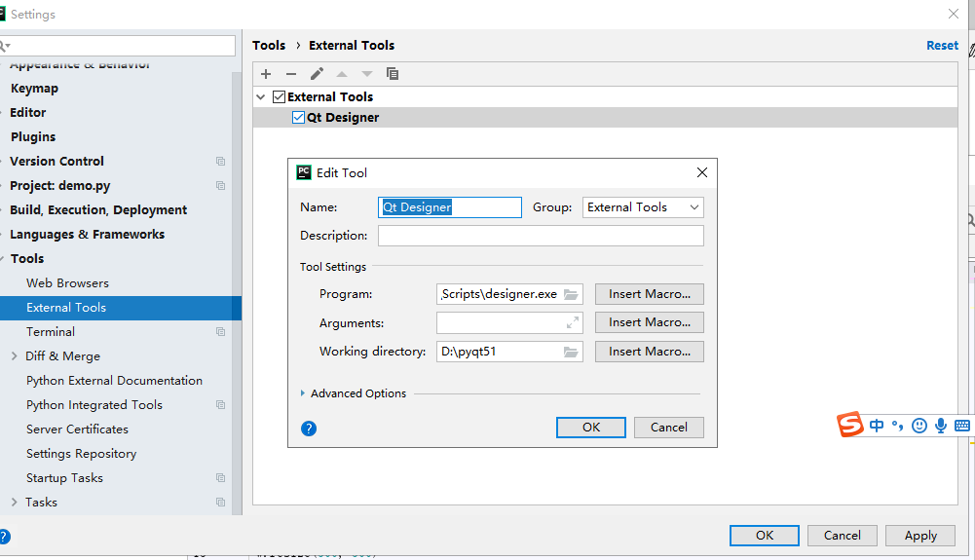Cancel the Edit Tool dialog
Viewport: 975px width, 560px height.
point(668,428)
